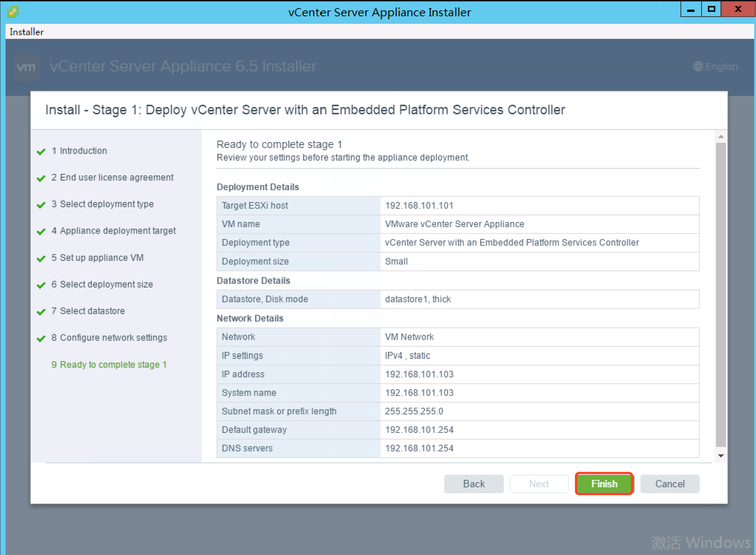
Task: Click the Deployment Details heading
Action: [258, 187]
